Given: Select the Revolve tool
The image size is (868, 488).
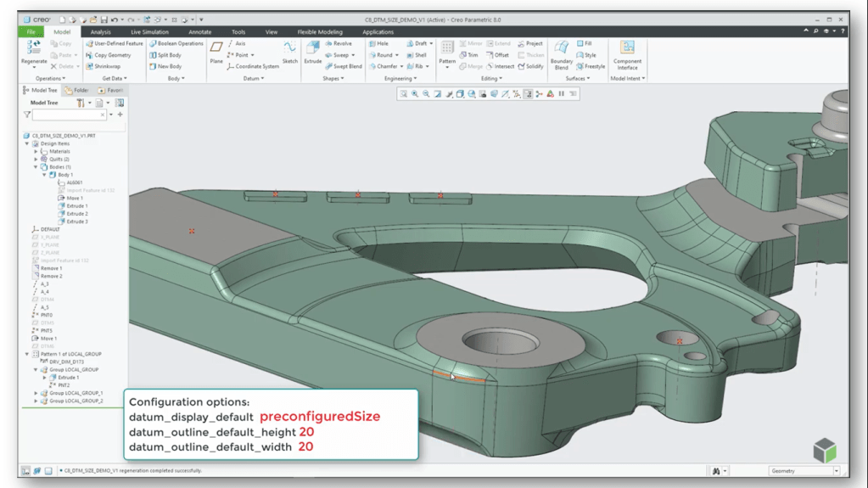Looking at the screenshot, I should pos(338,43).
